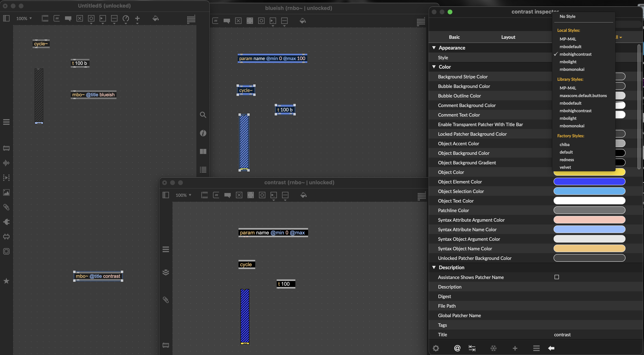This screenshot has width=644, height=355.
Task: Click the swap arrows icon in inspector
Action: [x=472, y=348]
